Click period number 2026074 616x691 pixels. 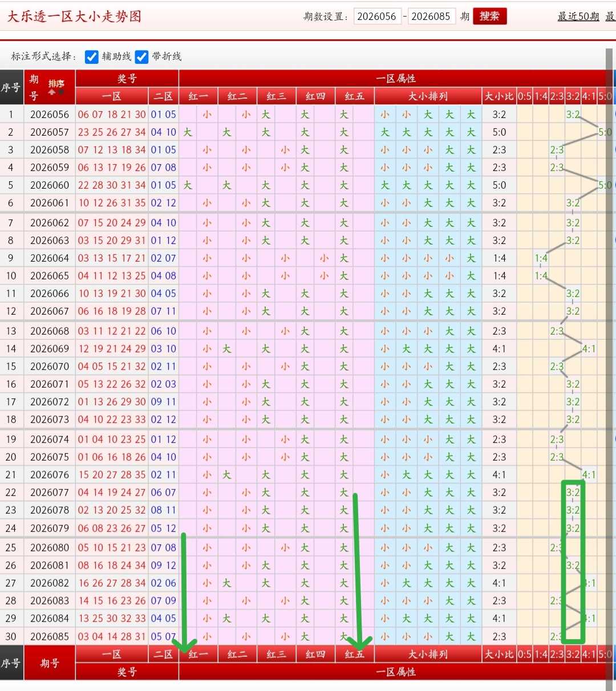click(50, 440)
